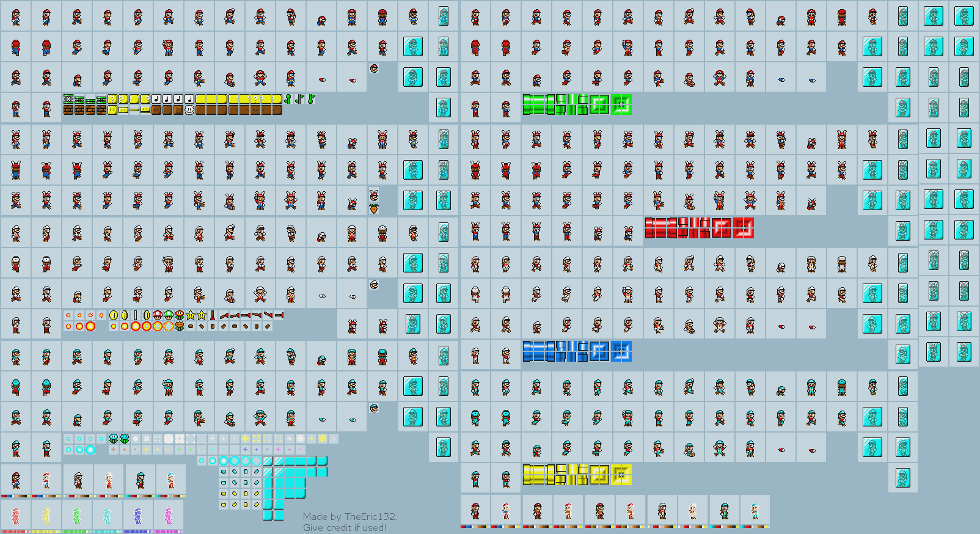980x534 pixels.
Task: Select the first yellow starman sprite
Action: pyautogui.click(x=191, y=315)
